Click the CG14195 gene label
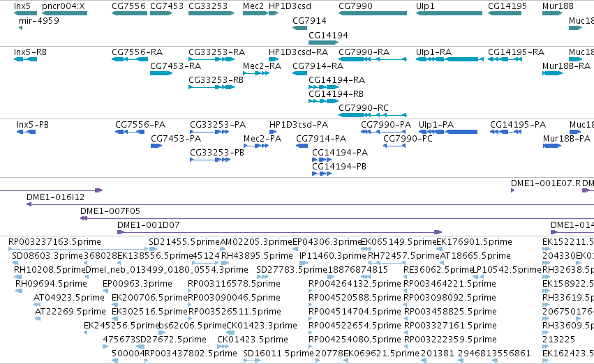 point(507,6)
